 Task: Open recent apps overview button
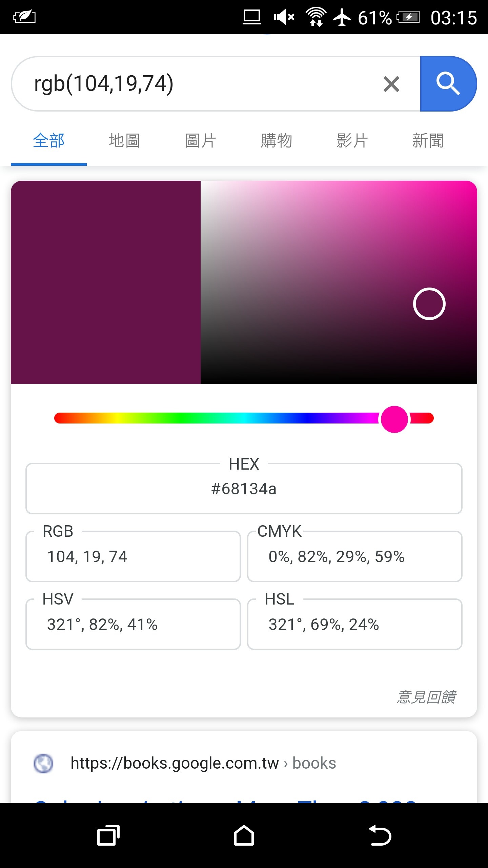(108, 835)
